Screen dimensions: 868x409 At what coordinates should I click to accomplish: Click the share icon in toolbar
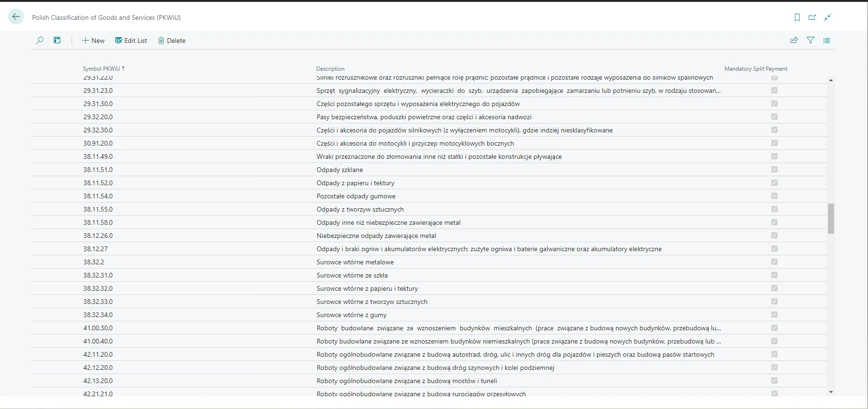click(794, 41)
